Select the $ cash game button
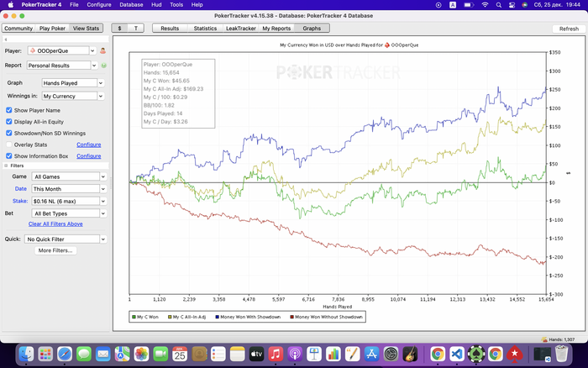 click(119, 28)
